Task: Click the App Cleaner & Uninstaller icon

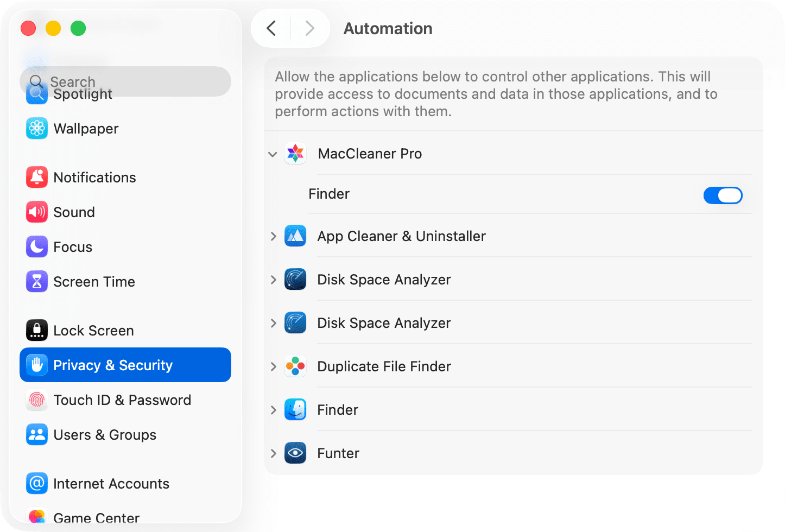Action: coord(295,236)
